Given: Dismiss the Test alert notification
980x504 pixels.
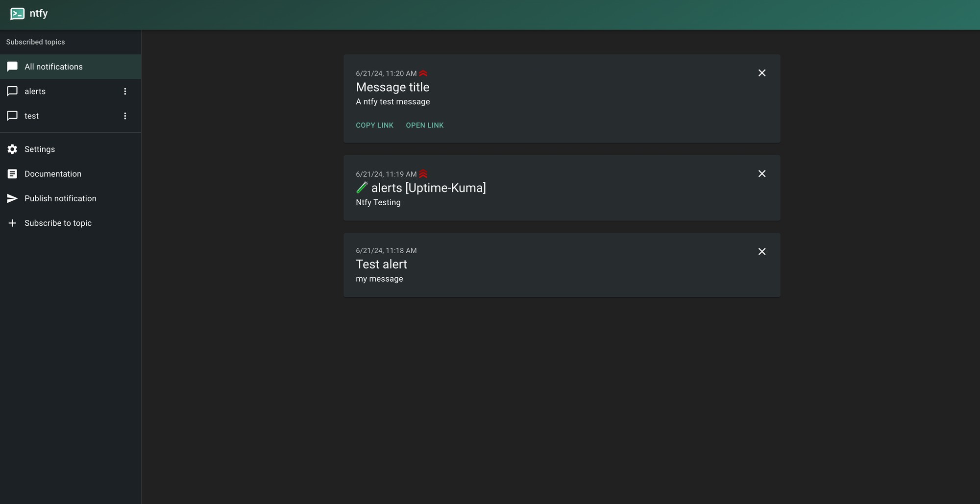Looking at the screenshot, I should 762,251.
